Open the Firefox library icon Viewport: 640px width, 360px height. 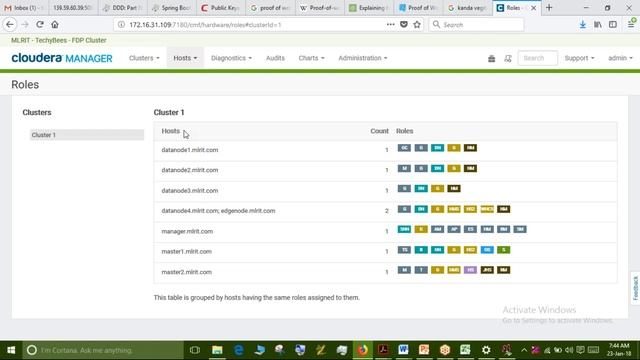coord(598,24)
